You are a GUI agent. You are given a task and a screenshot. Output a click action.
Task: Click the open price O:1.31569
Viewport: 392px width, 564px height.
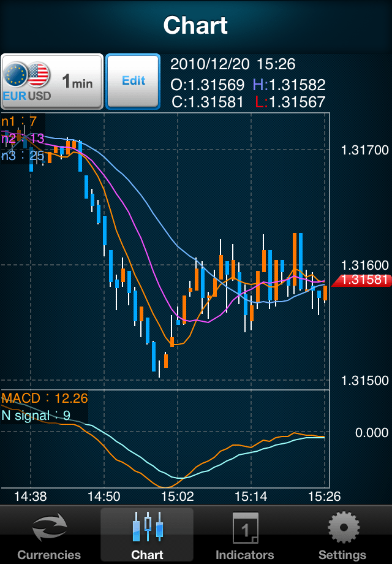tap(207, 85)
